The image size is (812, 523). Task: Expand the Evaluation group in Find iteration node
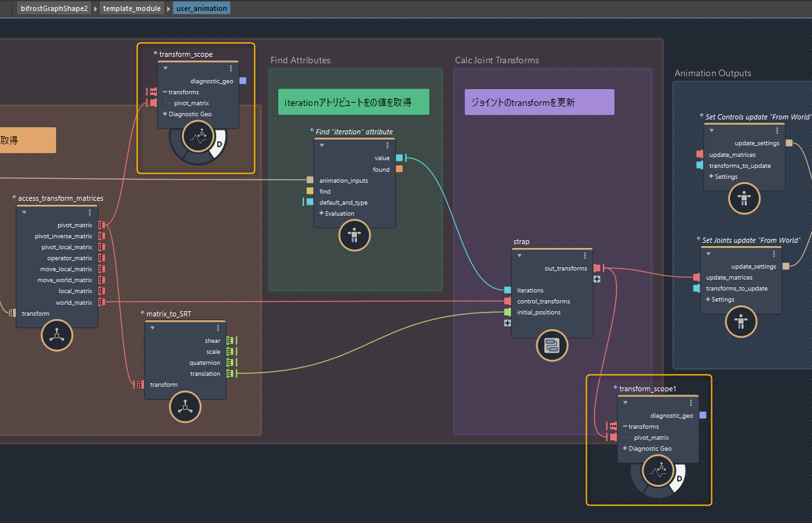point(321,214)
